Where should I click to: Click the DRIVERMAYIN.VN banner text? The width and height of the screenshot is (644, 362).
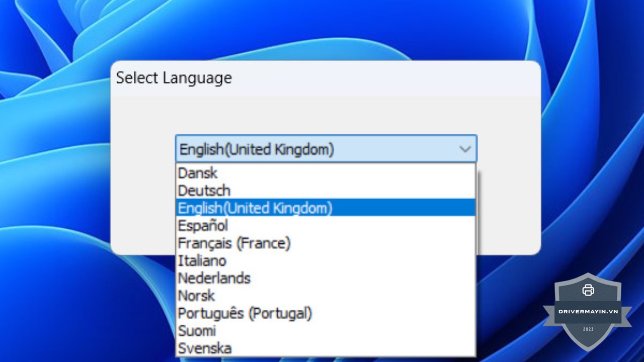(x=588, y=311)
